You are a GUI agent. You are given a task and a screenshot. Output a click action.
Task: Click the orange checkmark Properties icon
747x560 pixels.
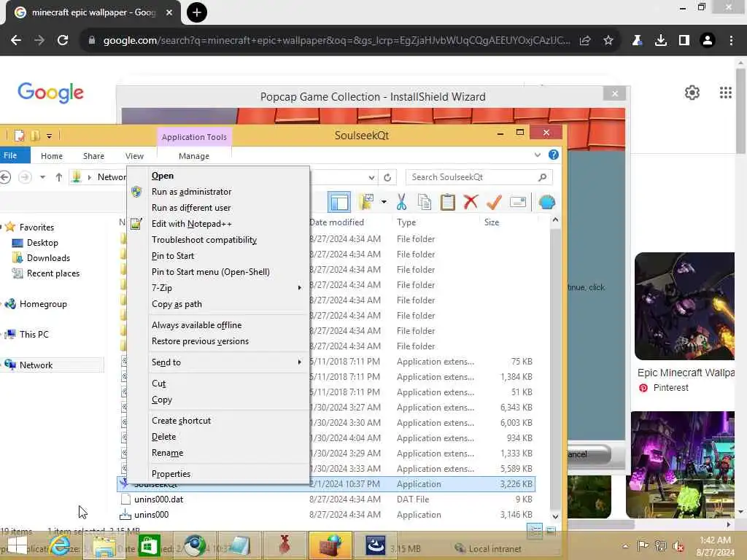pos(494,203)
